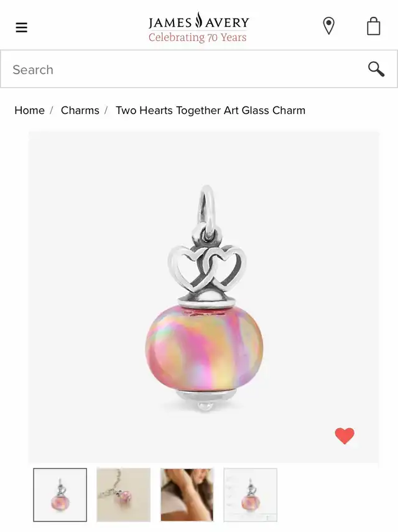Click the flame emblem in the logo
The width and height of the screenshot is (398, 532).
[198, 20]
